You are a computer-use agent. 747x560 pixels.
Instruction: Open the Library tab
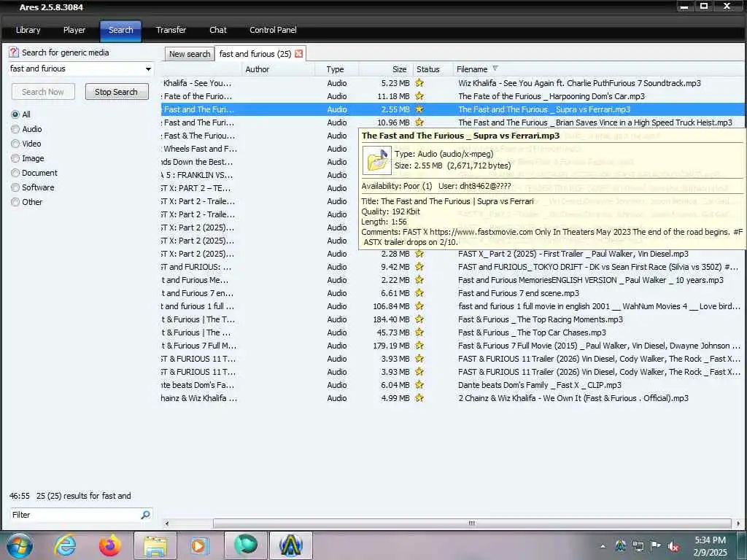[x=28, y=30]
